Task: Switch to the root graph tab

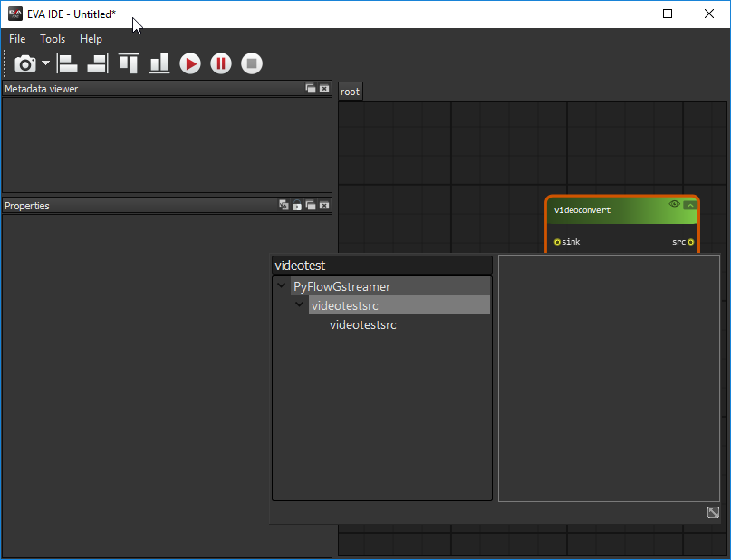Action: click(350, 92)
